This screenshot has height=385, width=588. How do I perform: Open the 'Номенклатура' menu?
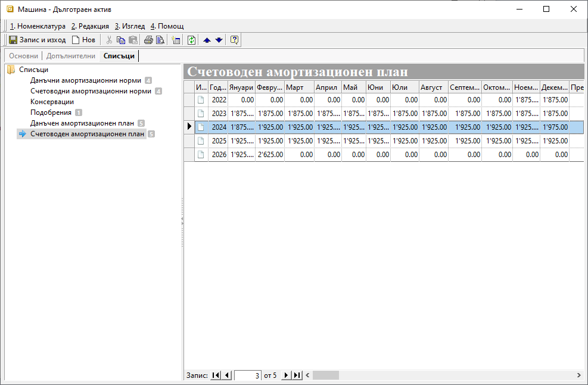[38, 26]
